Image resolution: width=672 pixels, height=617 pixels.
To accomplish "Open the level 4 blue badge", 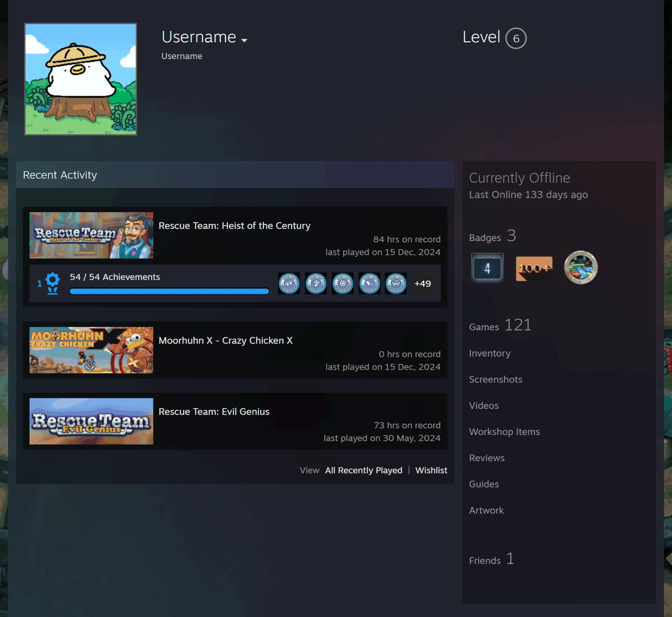I will 487,268.
